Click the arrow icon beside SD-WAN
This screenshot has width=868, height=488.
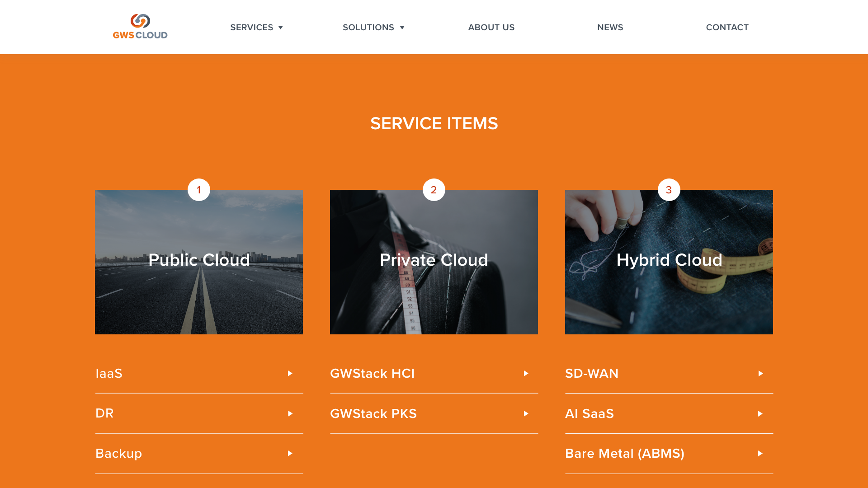tap(760, 374)
